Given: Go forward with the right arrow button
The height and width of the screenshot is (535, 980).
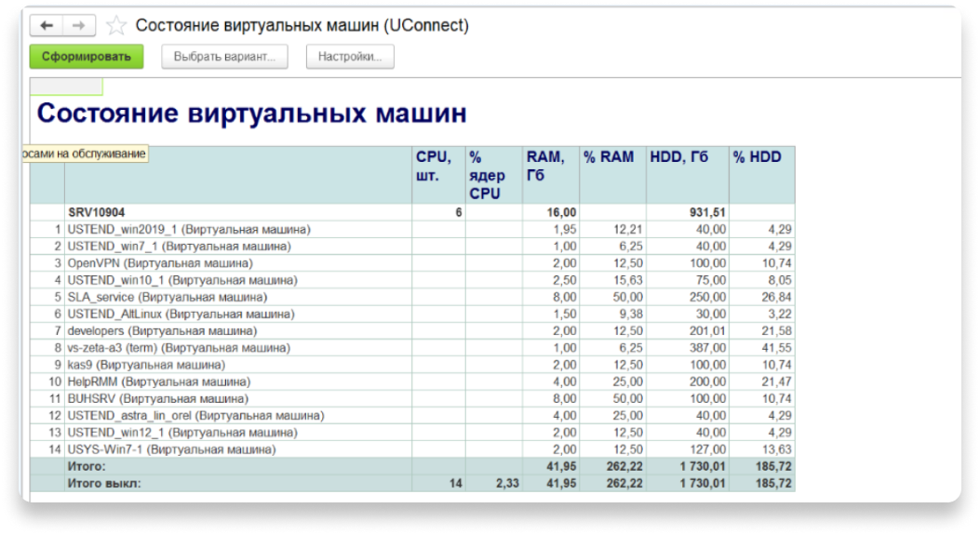Looking at the screenshot, I should (x=79, y=26).
